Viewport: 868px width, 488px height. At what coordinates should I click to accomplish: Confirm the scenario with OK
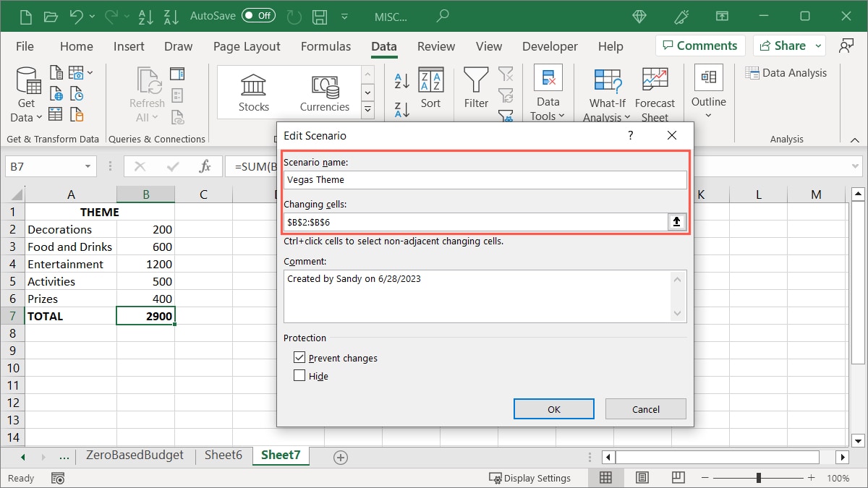(x=553, y=408)
